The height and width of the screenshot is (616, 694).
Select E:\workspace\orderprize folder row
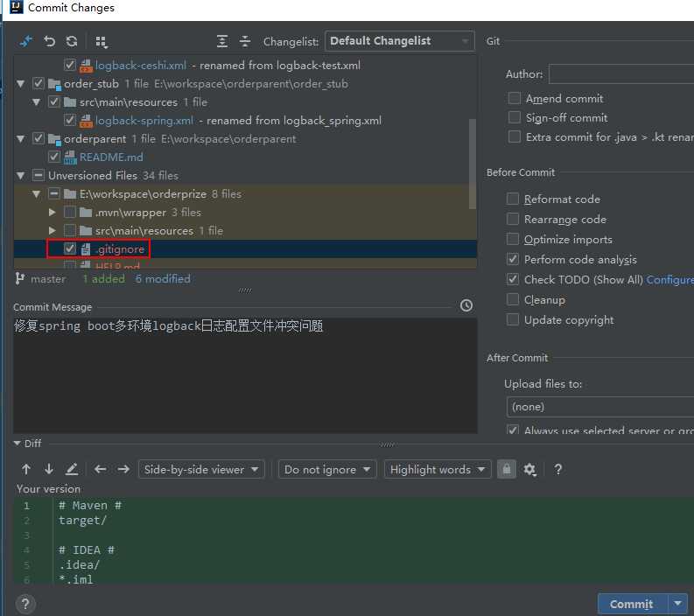(x=245, y=194)
